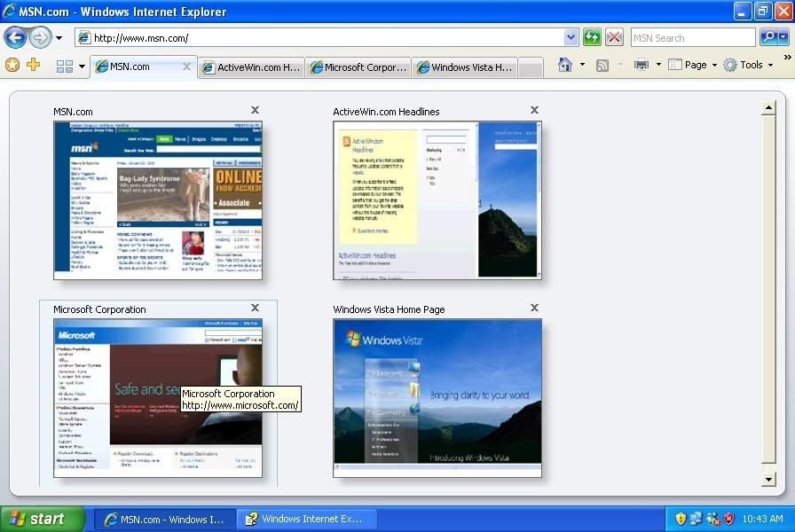Viewport: 795px width, 532px height.
Task: Expand the address bar history dropdown
Action: point(571,37)
